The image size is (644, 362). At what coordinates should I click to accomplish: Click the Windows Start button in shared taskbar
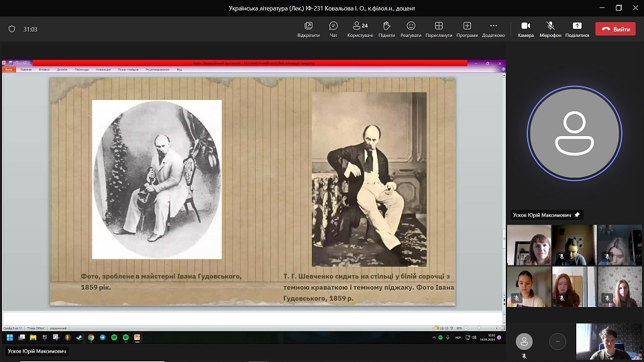(x=9, y=337)
